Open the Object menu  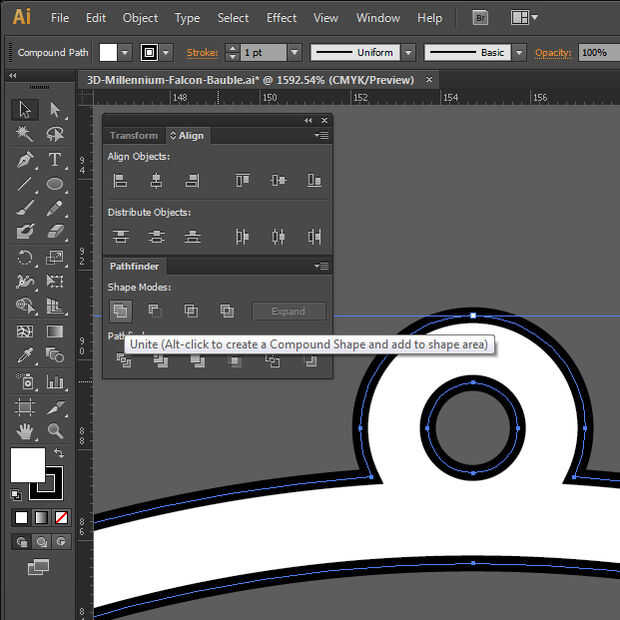click(x=140, y=18)
